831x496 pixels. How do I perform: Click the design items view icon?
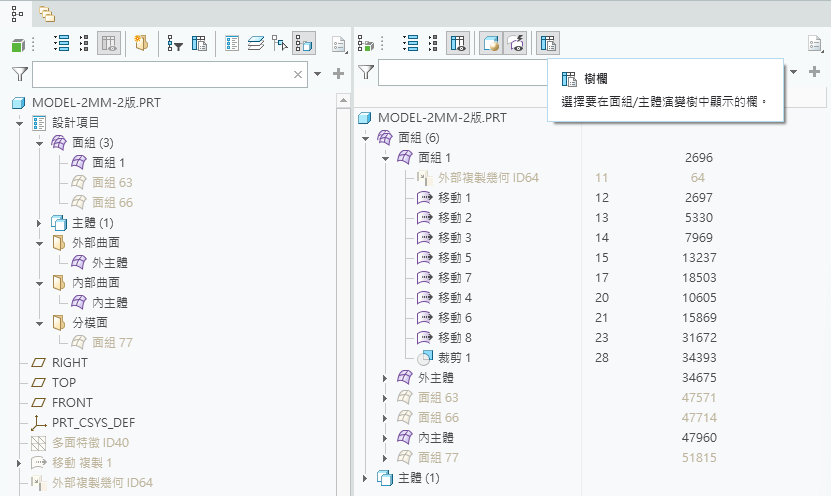(x=233, y=43)
